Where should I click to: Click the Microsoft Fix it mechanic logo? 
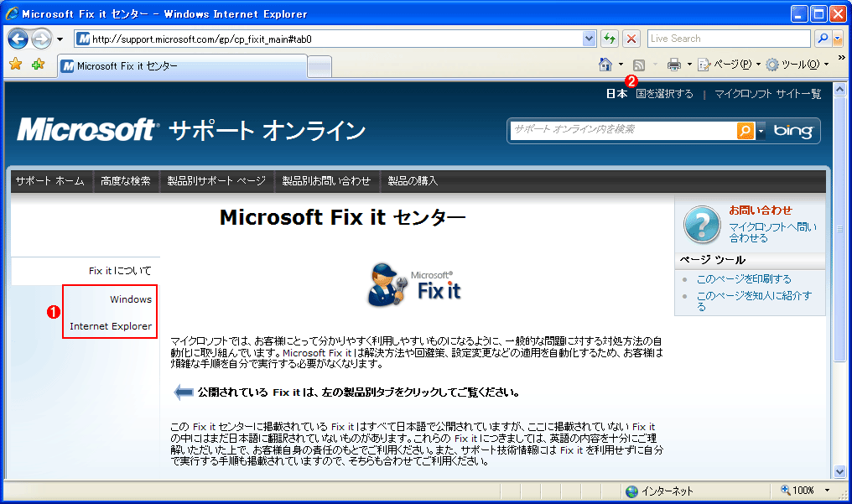point(414,284)
